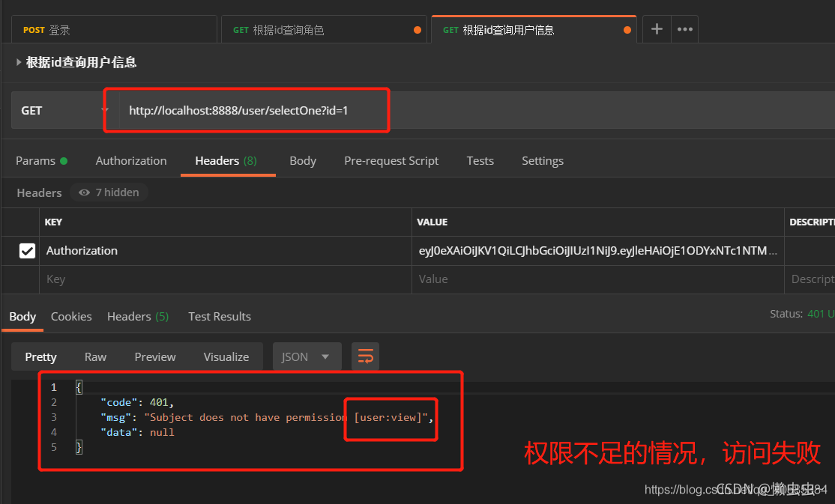Viewport: 835px width, 504px height.
Task: Toggle line wrap icon in response toolbar
Action: [x=365, y=356]
